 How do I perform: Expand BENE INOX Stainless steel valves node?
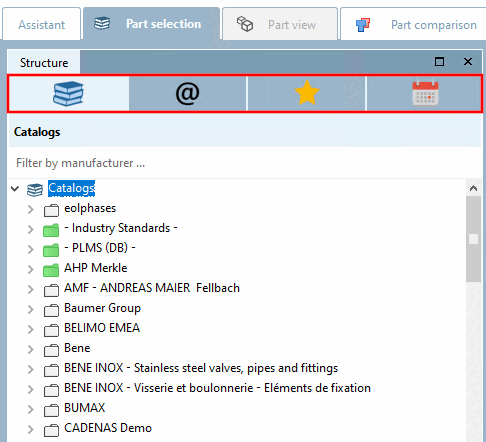(31, 369)
